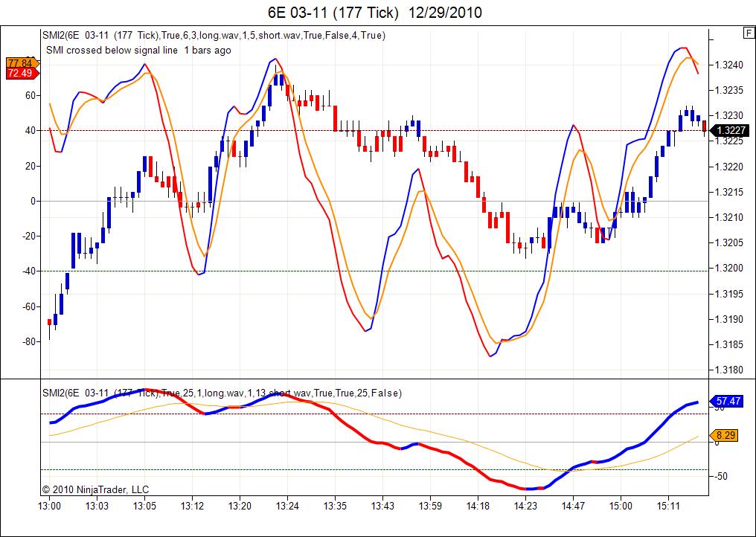Click the orange 8.29 indicator marker
Image resolution: width=756 pixels, height=537 pixels.
724,435
